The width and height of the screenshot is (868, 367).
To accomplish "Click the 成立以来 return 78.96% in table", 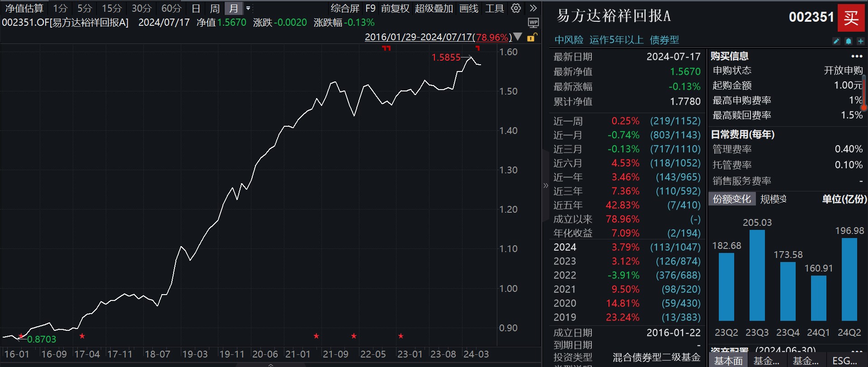I will (623, 219).
